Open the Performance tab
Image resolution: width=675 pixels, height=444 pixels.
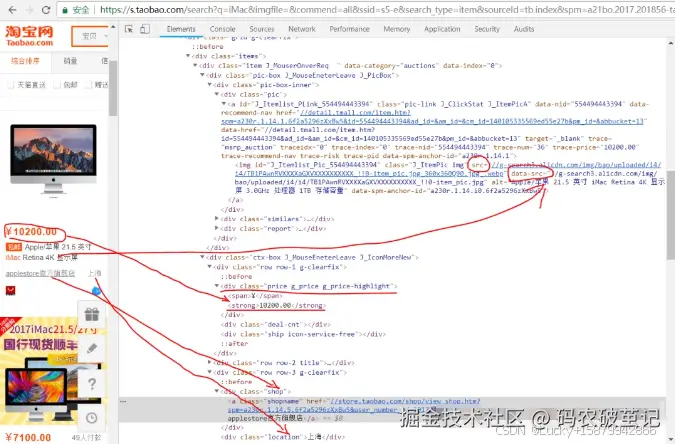click(349, 29)
